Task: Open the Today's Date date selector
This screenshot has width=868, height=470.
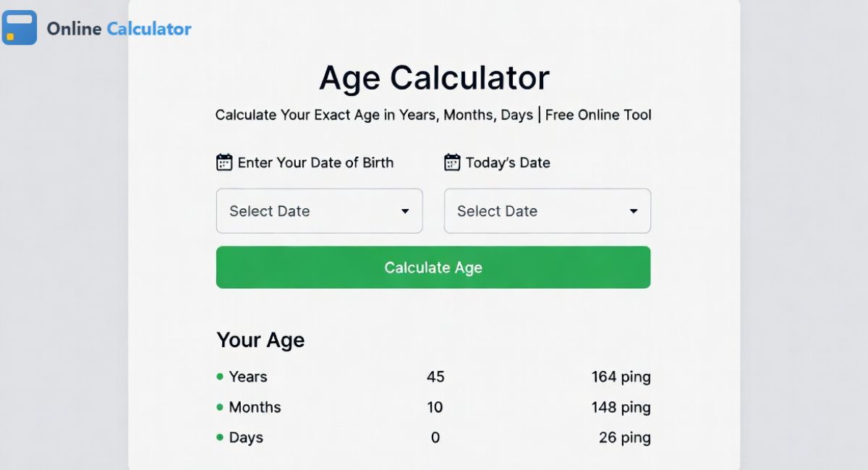Action: (x=547, y=211)
